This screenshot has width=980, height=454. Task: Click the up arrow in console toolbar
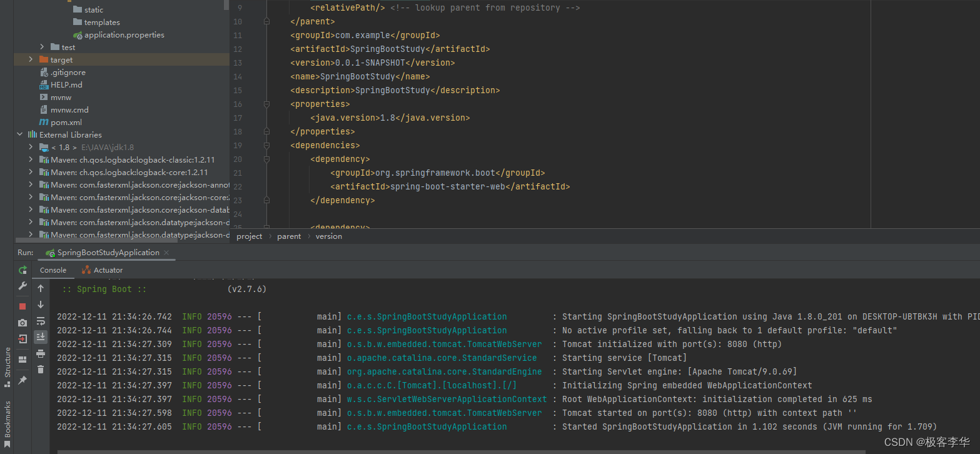pyautogui.click(x=41, y=288)
